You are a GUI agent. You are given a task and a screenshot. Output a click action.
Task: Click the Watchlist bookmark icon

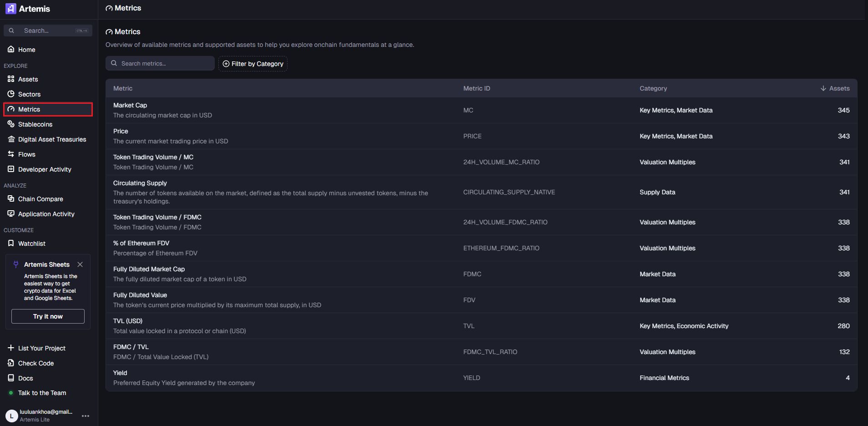point(11,243)
